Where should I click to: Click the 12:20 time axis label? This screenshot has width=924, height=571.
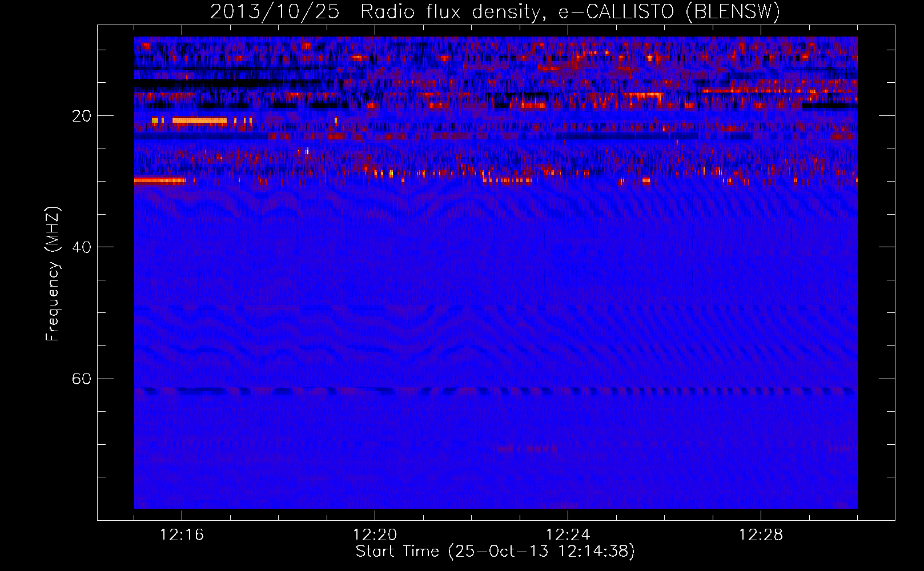point(375,535)
